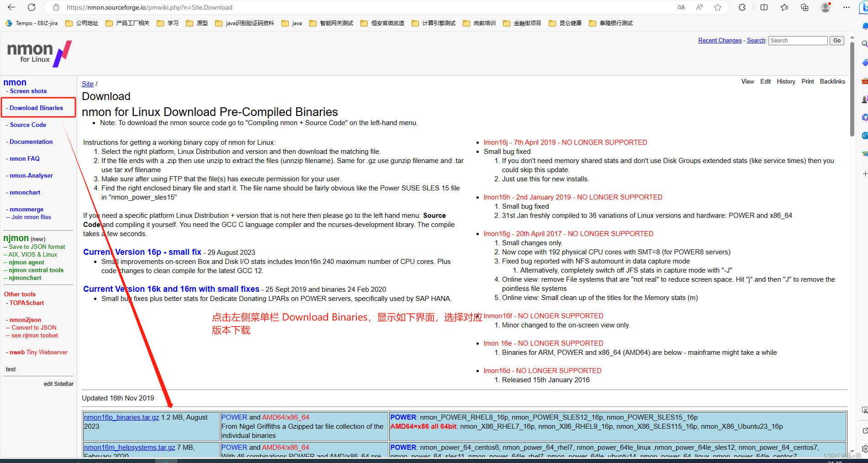Open TOPASchart sidebar link
The width and height of the screenshot is (868, 463).
pyautogui.click(x=27, y=303)
